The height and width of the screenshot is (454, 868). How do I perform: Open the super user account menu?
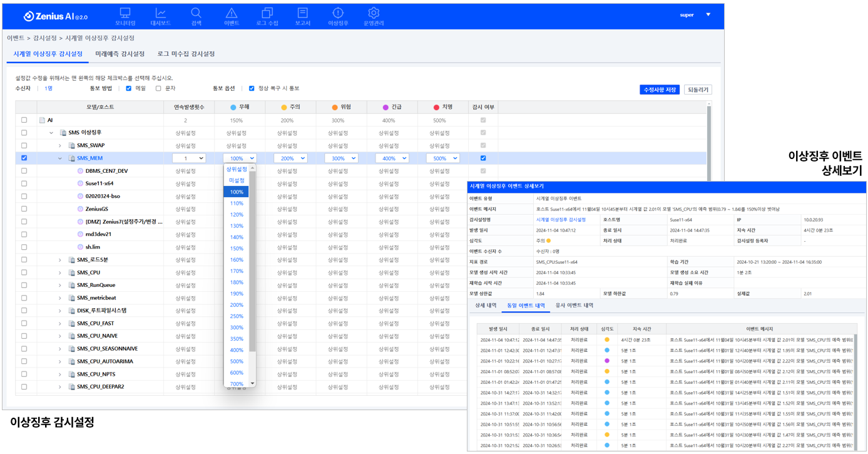pyautogui.click(x=695, y=15)
